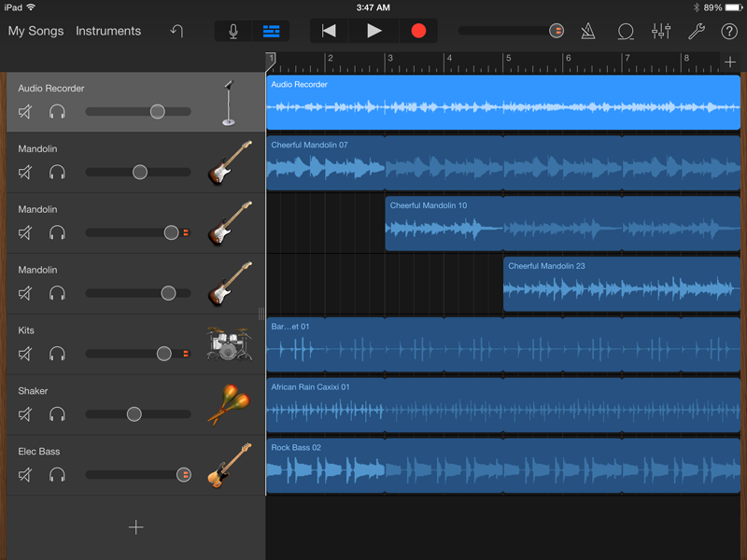The image size is (747, 560).
Task: Select the Cheerful Mandolin 07 region
Action: (503, 162)
